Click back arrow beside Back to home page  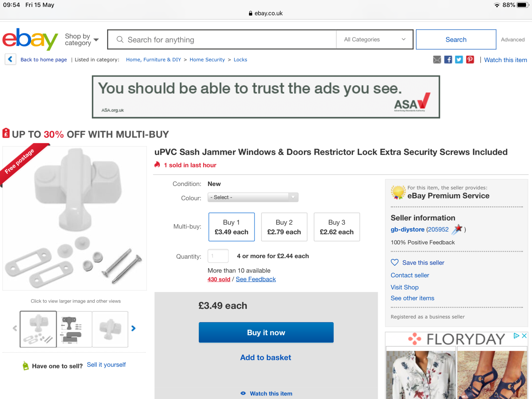tap(10, 59)
